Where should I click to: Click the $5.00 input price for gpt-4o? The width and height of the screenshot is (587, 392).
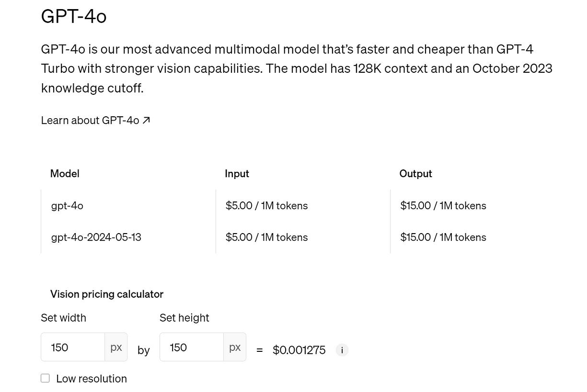point(266,205)
